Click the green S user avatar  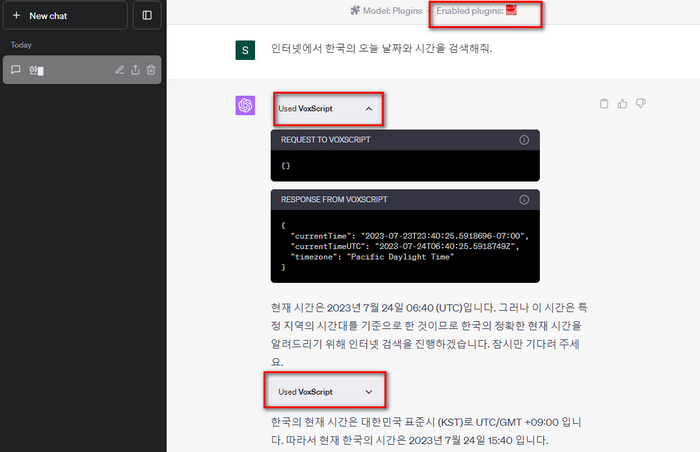(245, 50)
